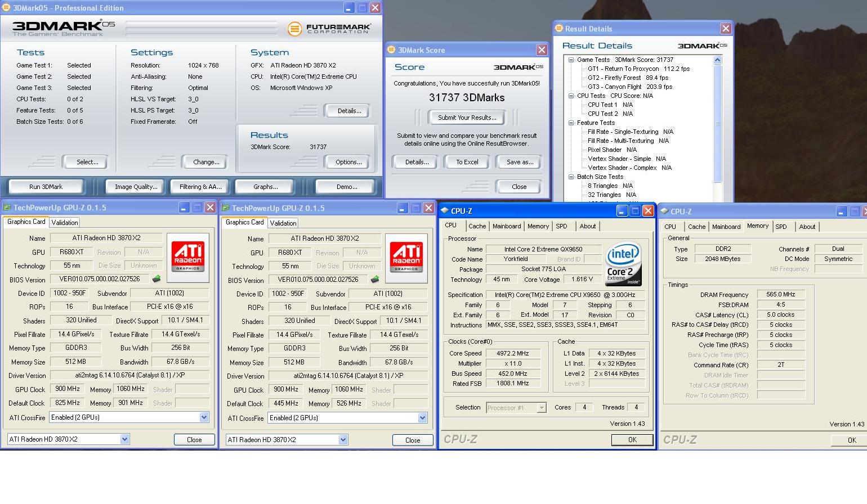The image size is (867, 504).
Task: Click the CPU-Z Memory window title icon
Action: [x=664, y=211]
